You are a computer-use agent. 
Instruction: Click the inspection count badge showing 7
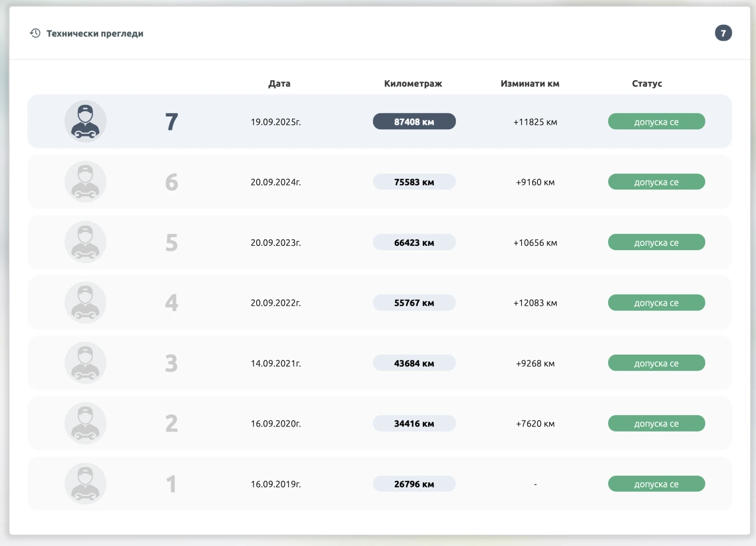point(723,33)
